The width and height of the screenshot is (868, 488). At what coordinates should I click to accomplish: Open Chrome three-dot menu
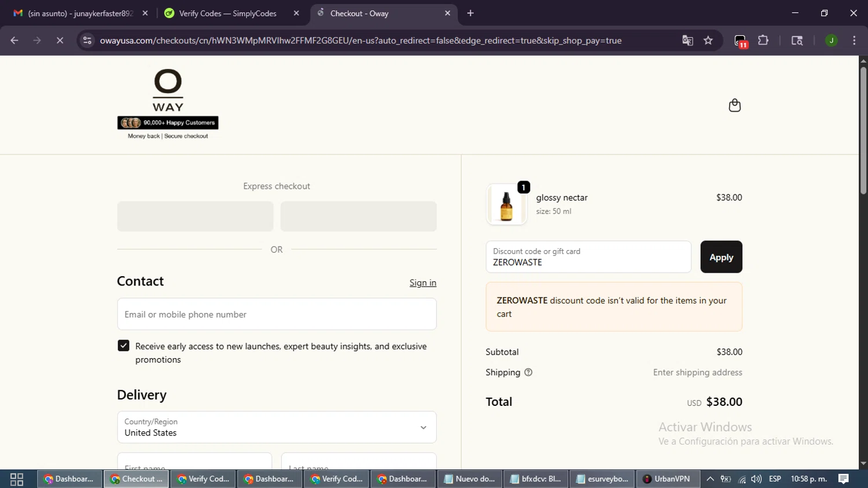pyautogui.click(x=854, y=41)
